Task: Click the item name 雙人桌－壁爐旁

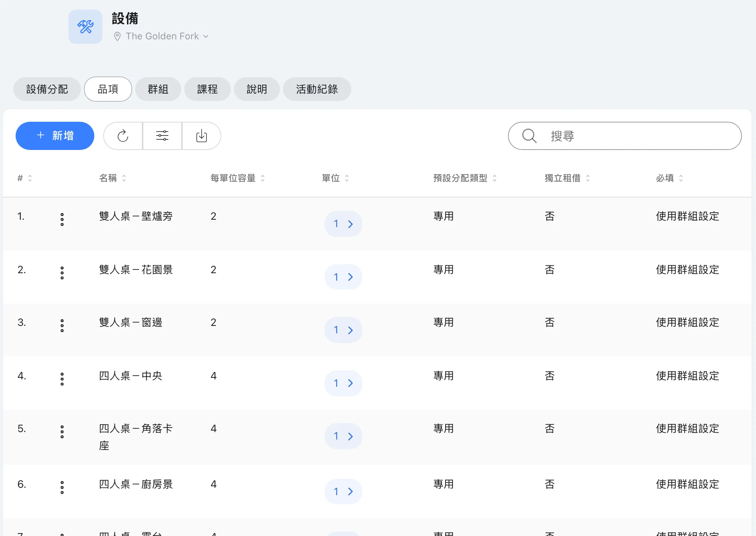Action: [x=136, y=216]
